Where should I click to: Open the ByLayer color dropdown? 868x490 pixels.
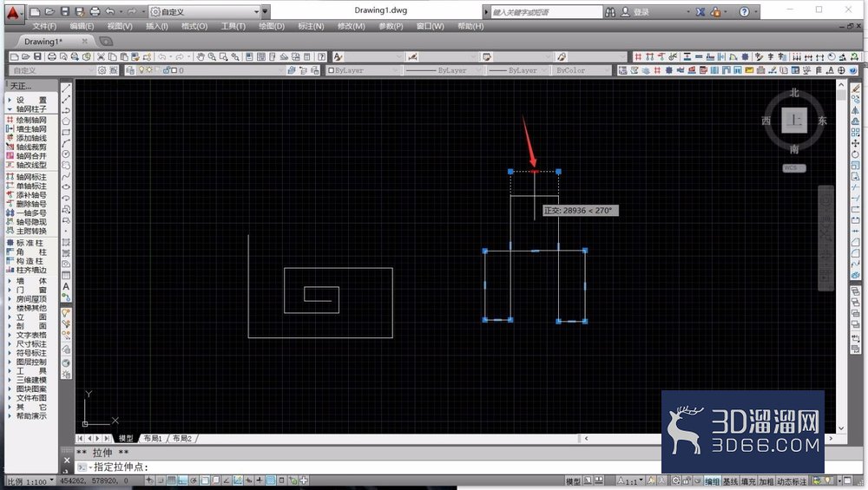(x=363, y=70)
